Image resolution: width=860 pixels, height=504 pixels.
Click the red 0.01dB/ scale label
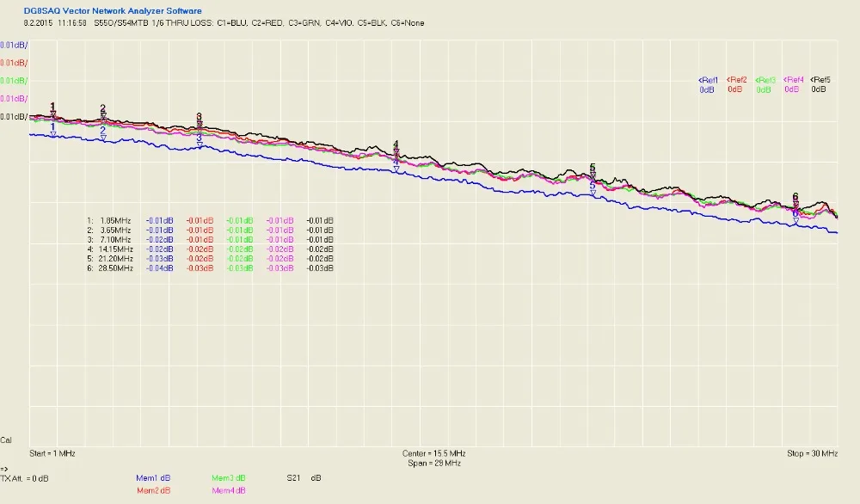click(14, 63)
